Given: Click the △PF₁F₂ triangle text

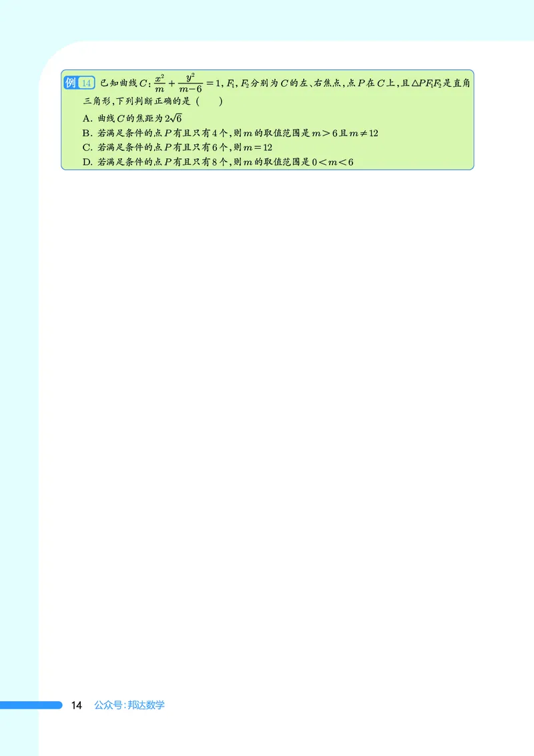Looking at the screenshot, I should coord(427,83).
